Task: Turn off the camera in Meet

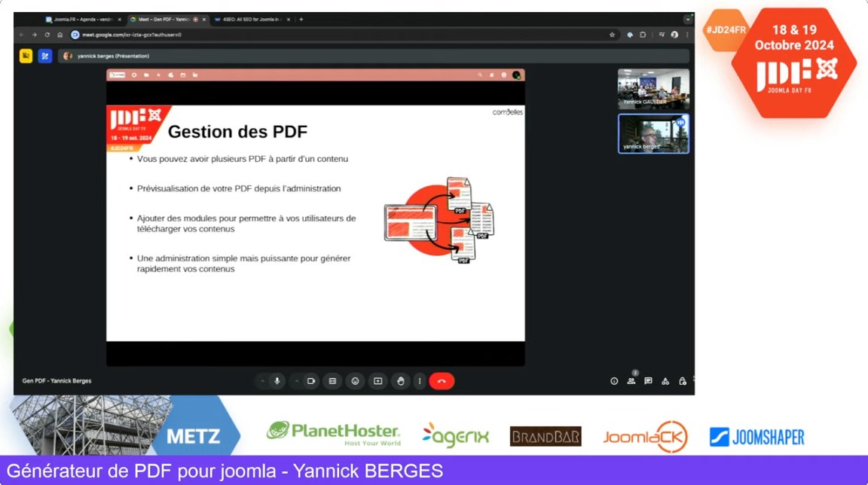Action: click(x=311, y=381)
